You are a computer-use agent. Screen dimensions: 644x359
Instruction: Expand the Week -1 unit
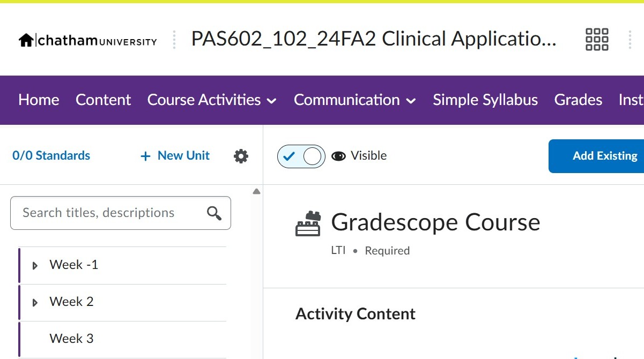(x=35, y=265)
